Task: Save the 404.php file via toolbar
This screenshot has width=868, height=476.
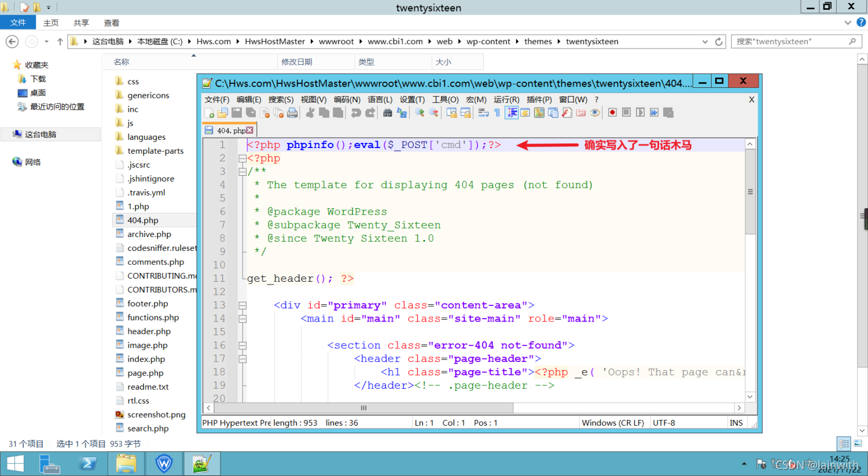Action: 236,113
